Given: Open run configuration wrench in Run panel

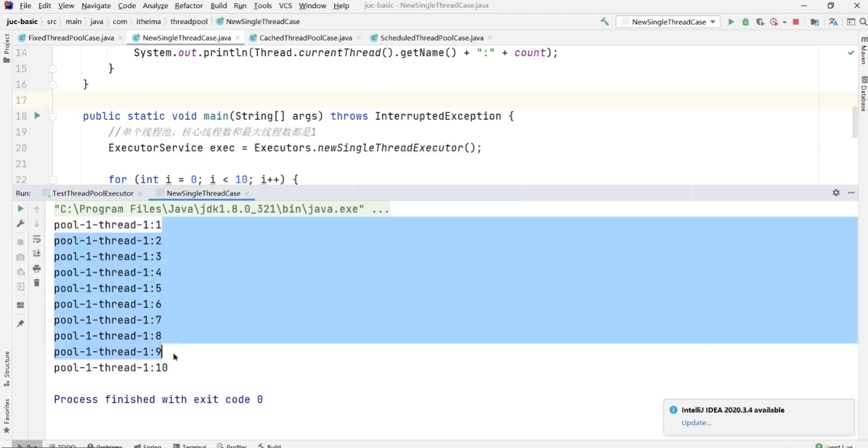Looking at the screenshot, I should click(x=20, y=224).
